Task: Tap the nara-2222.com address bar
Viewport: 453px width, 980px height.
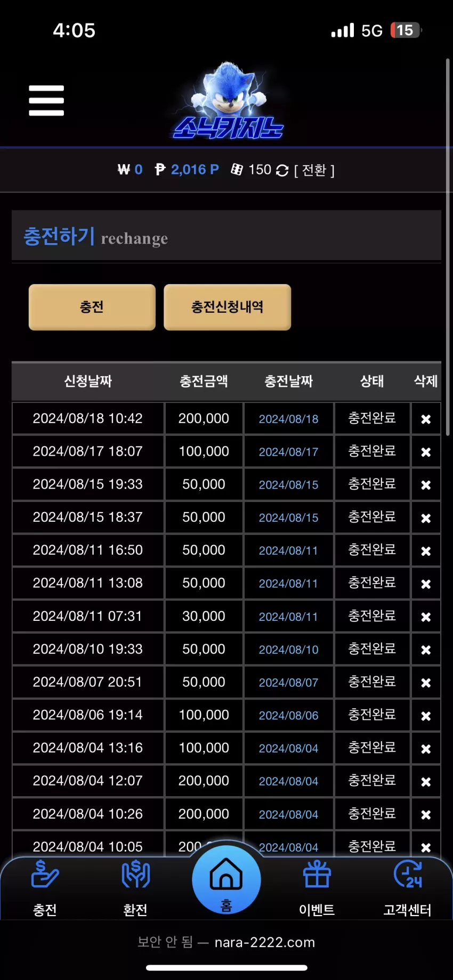Action: [226, 942]
